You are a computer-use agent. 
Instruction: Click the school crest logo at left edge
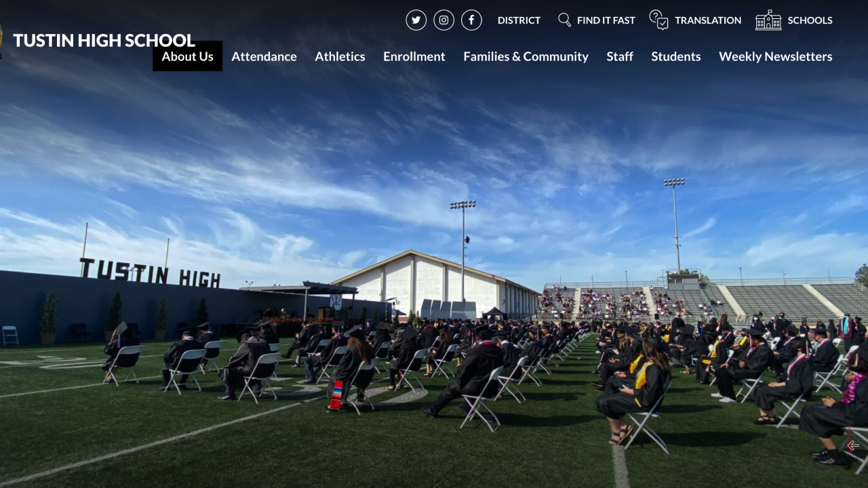click(x=1, y=41)
